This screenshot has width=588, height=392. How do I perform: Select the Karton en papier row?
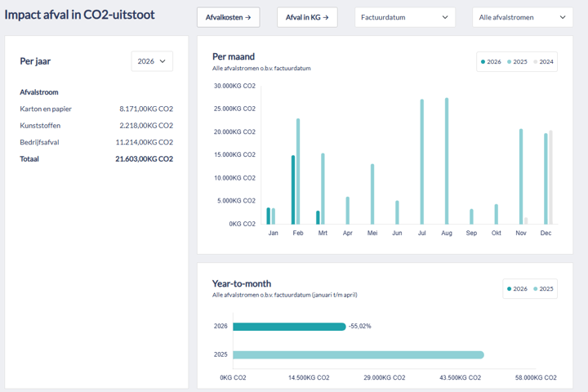click(x=96, y=109)
